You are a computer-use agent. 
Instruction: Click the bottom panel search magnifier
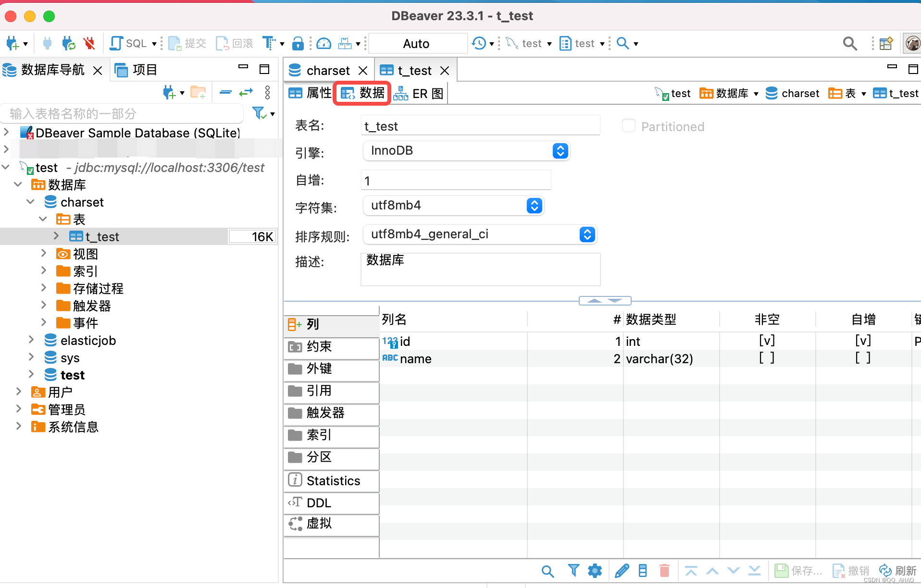[548, 571]
